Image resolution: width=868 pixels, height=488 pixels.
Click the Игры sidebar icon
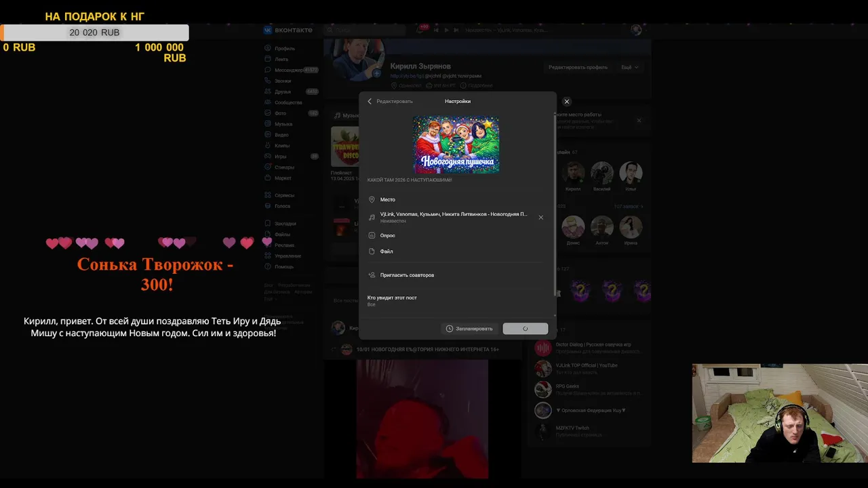269,157
